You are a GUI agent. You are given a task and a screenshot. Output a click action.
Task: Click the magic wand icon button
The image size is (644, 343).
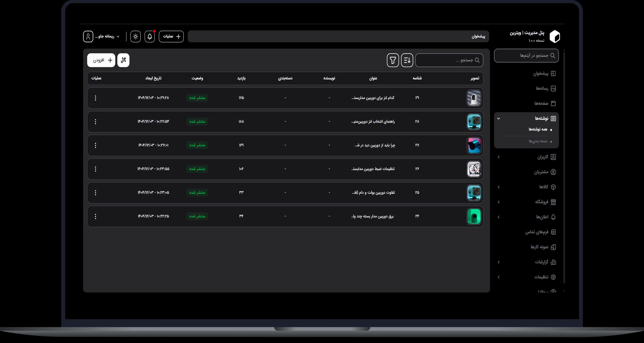123,60
